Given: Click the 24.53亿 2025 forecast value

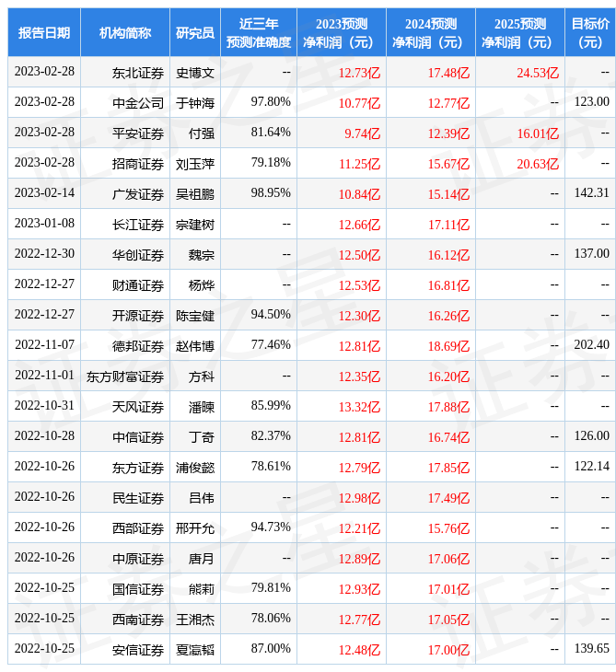Looking at the screenshot, I should pyautogui.click(x=538, y=73).
